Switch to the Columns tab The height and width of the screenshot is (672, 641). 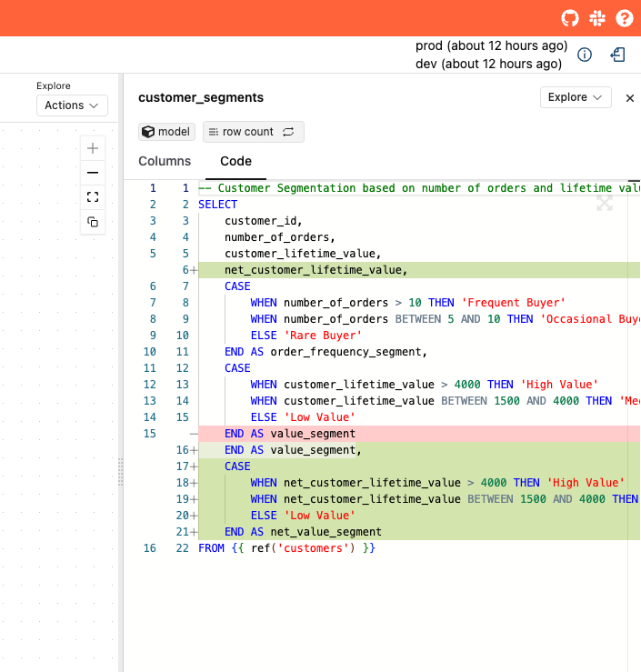click(165, 161)
